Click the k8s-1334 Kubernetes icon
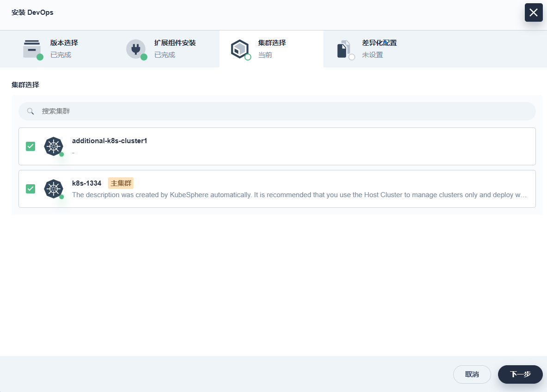547x392 pixels. pos(54,189)
